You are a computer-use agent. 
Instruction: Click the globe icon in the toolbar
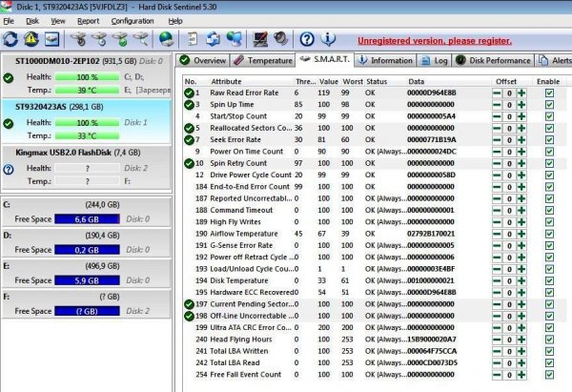pyautogui.click(x=167, y=39)
